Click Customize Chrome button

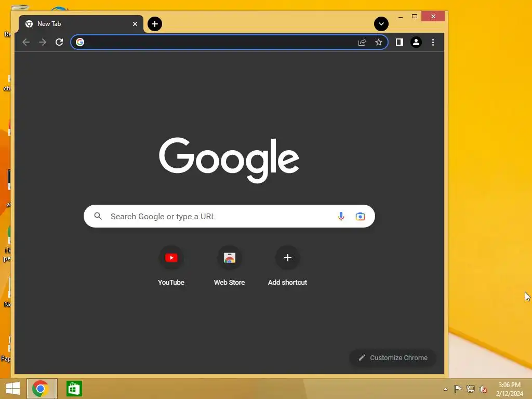click(393, 357)
